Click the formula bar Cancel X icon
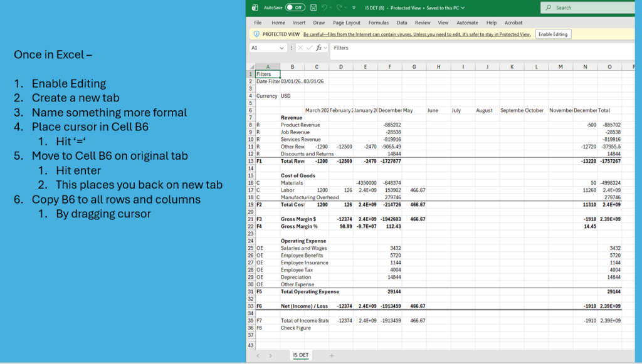642x364 pixels. click(301, 48)
